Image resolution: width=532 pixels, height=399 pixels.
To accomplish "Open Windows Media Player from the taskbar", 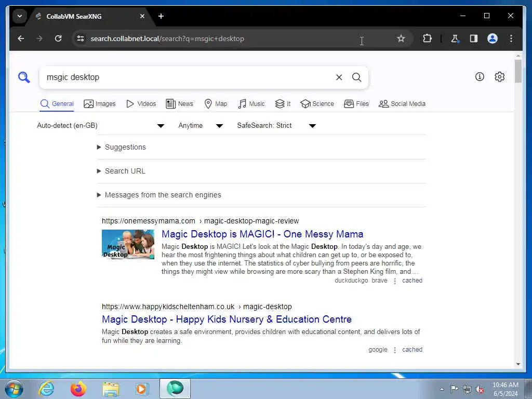I will [142, 389].
